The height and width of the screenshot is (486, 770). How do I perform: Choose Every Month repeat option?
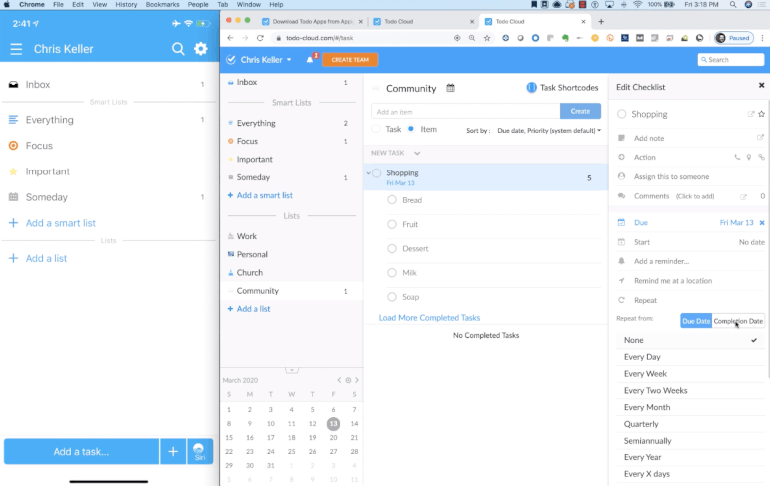click(x=690, y=407)
